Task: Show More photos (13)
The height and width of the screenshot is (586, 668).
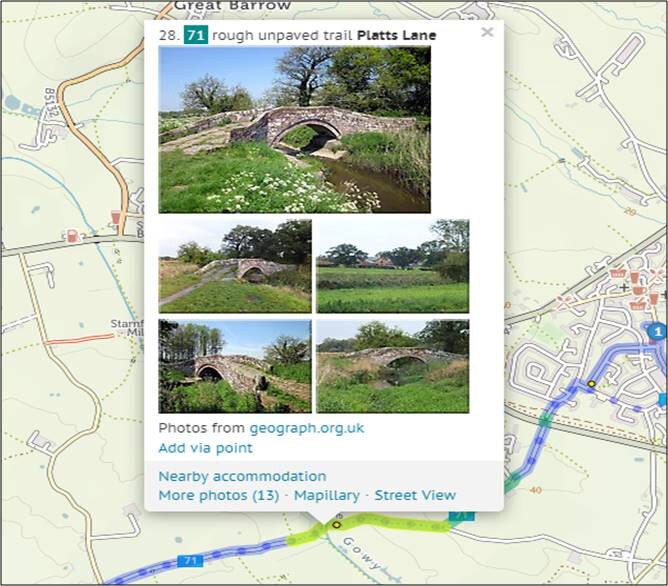Action: (x=218, y=495)
